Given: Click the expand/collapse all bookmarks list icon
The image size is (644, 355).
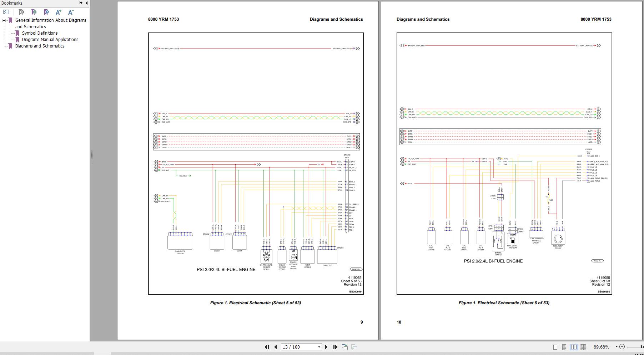Looking at the screenshot, I should 6,12.
